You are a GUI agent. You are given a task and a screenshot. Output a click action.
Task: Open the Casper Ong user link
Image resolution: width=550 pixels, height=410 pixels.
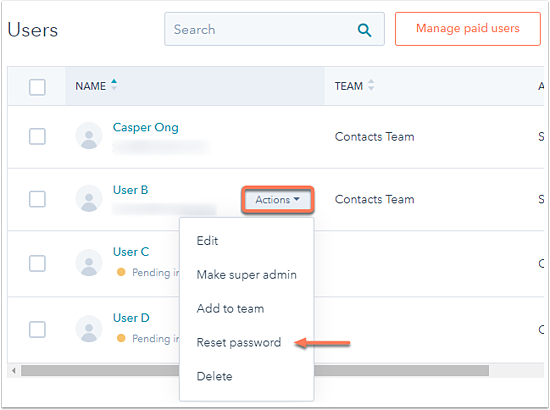click(x=146, y=127)
